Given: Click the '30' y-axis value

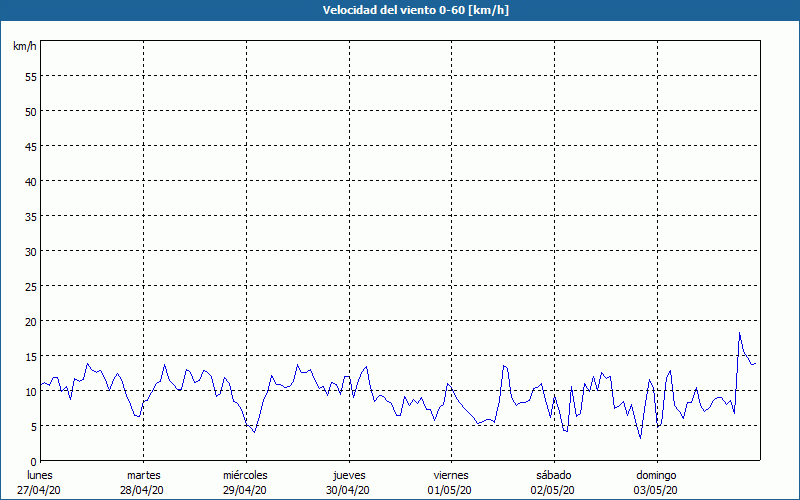Looking at the screenshot, I should [x=31, y=252].
